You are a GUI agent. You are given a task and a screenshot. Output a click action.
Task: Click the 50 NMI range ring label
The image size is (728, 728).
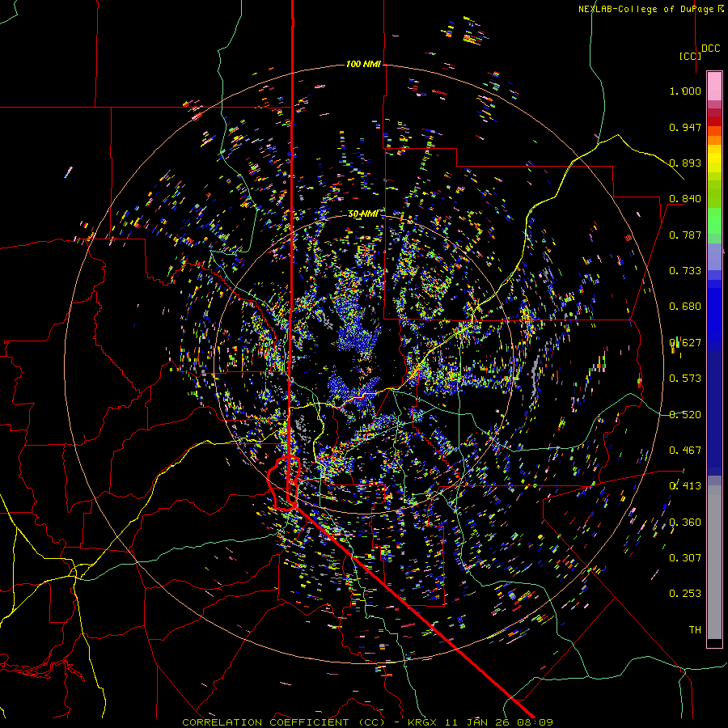click(363, 214)
